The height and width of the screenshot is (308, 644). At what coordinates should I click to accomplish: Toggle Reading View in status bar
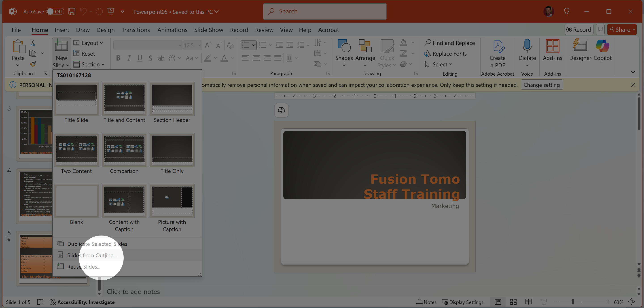528,302
